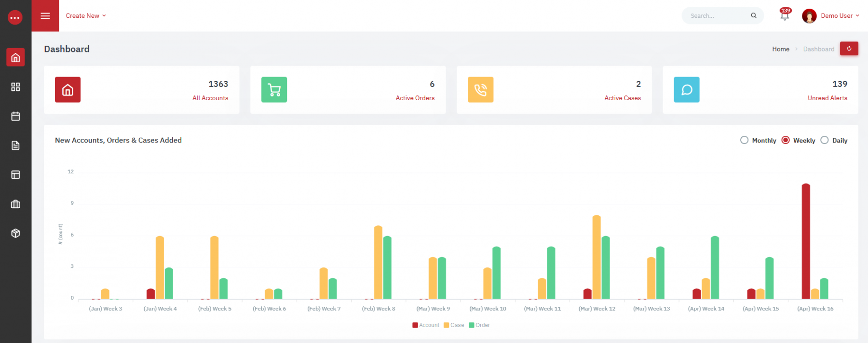Select the Daily radio button
868x343 pixels.
(x=825, y=140)
